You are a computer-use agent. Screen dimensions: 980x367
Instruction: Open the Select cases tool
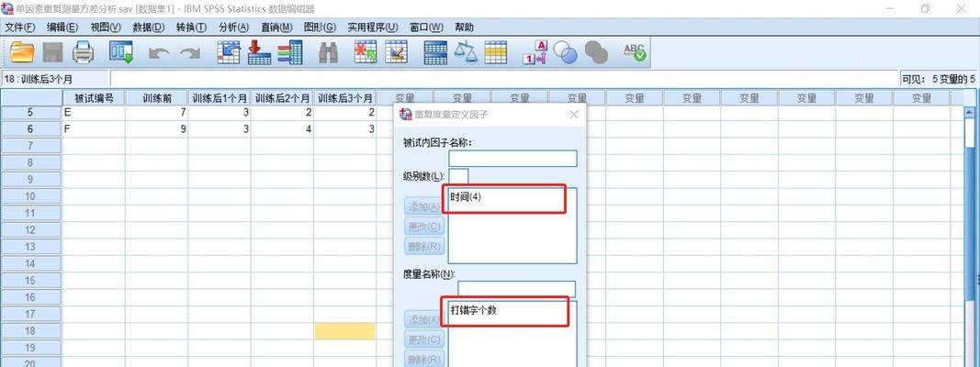[496, 52]
